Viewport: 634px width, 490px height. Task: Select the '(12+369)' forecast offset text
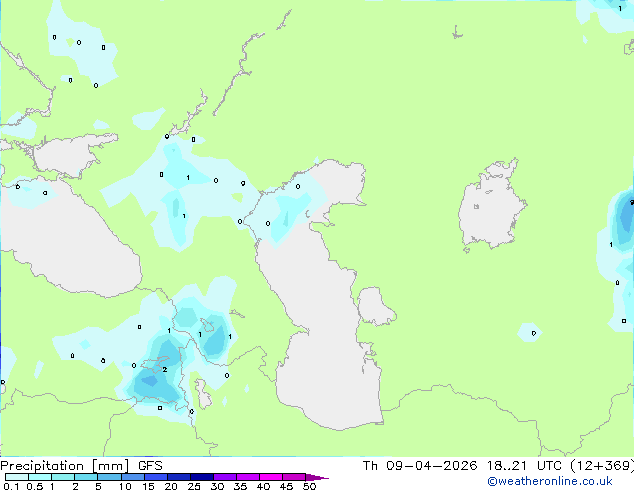point(602,466)
